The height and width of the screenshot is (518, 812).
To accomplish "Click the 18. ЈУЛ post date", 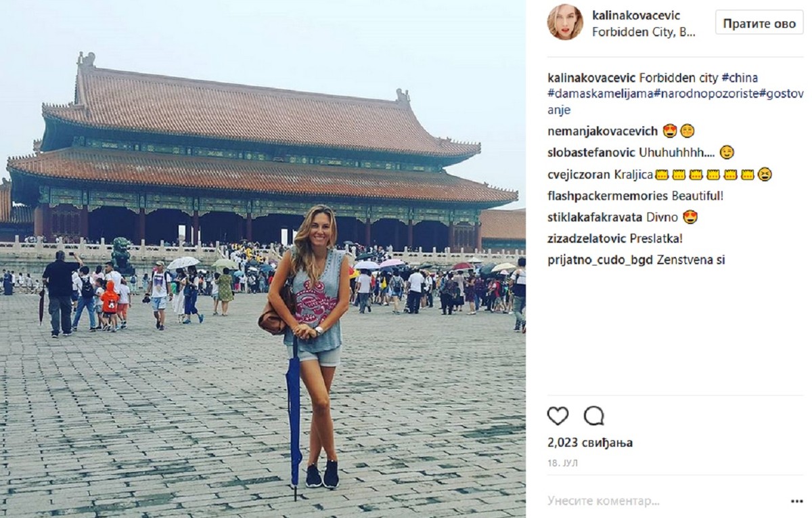I will [x=563, y=464].
